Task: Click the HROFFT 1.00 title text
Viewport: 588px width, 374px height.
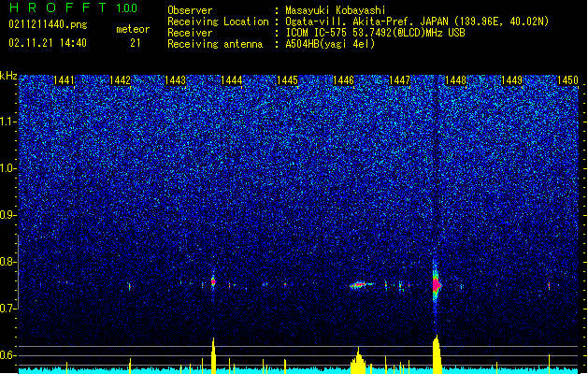Action: click(x=74, y=7)
